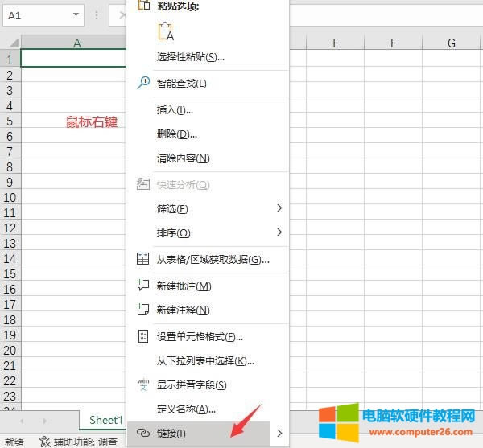The height and width of the screenshot is (448, 483).
Task: Expand the 排序 sort submenu arrow
Action: [279, 232]
